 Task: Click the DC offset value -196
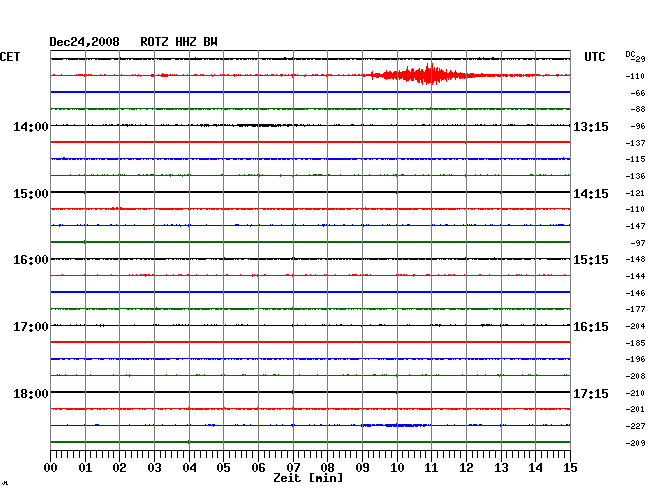[635, 359]
